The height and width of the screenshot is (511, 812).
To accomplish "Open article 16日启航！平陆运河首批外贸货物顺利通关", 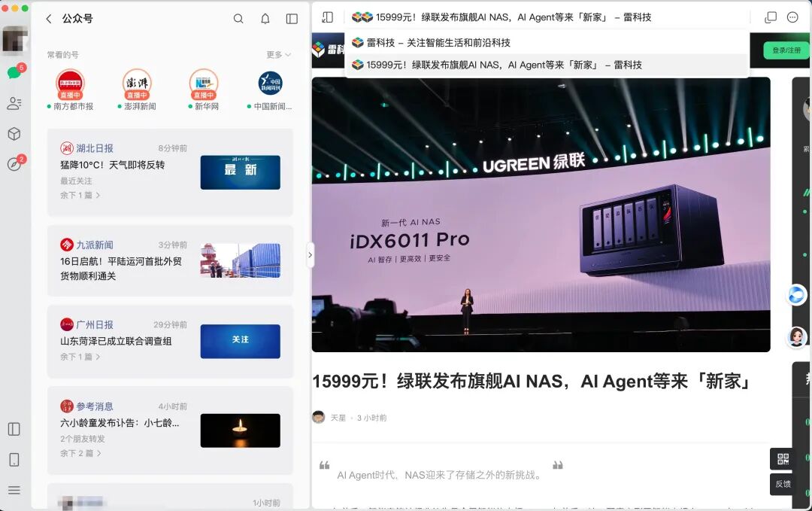I will (121, 269).
